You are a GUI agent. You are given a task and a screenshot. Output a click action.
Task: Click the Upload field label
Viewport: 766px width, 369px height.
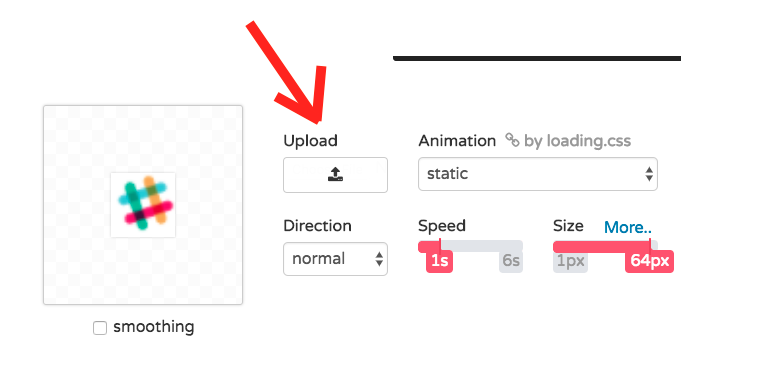click(310, 141)
